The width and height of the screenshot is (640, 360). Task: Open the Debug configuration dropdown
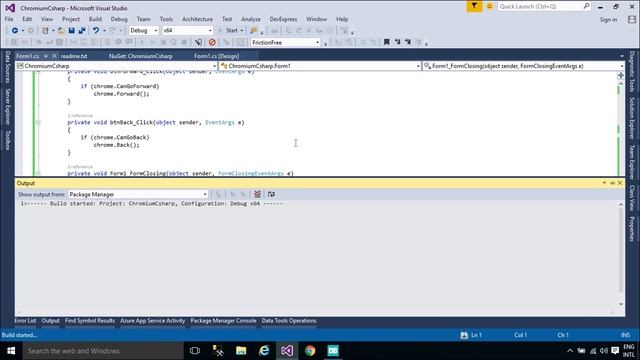144,31
